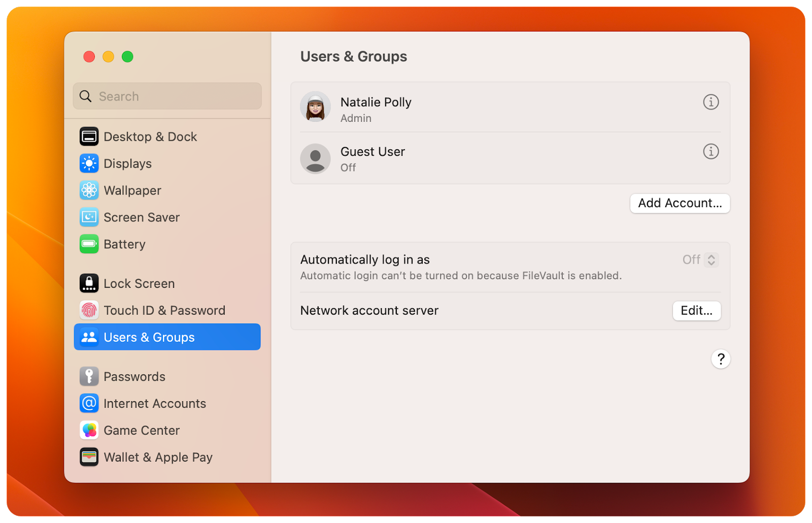Click the help question mark icon
The width and height of the screenshot is (812, 523).
tap(721, 358)
